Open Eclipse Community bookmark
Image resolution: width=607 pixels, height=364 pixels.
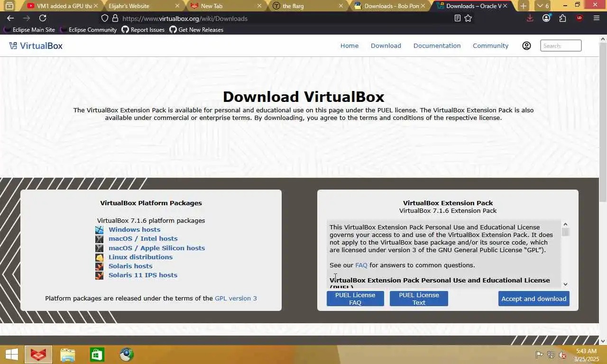[x=88, y=29]
